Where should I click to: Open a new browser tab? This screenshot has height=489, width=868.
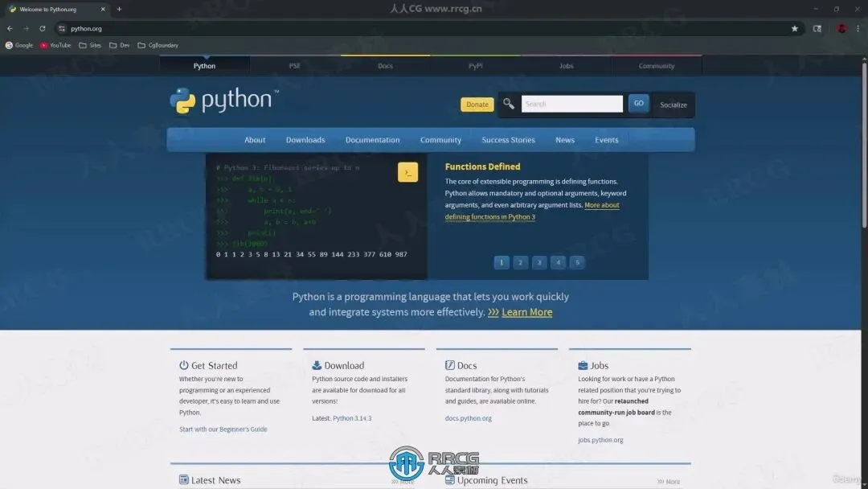pyautogui.click(x=119, y=9)
